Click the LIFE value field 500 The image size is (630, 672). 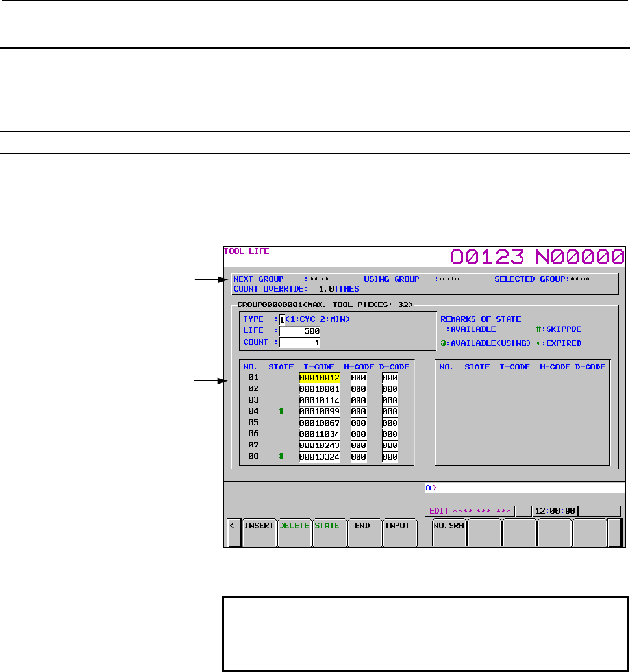(x=300, y=331)
